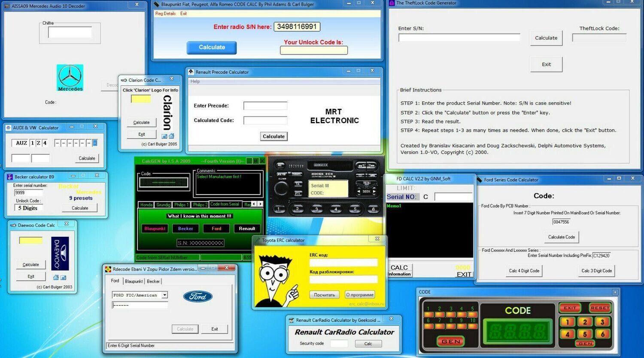The height and width of the screenshot is (358, 644).
Task: Click the H button in CalcGEN title bar
Action: (255, 161)
